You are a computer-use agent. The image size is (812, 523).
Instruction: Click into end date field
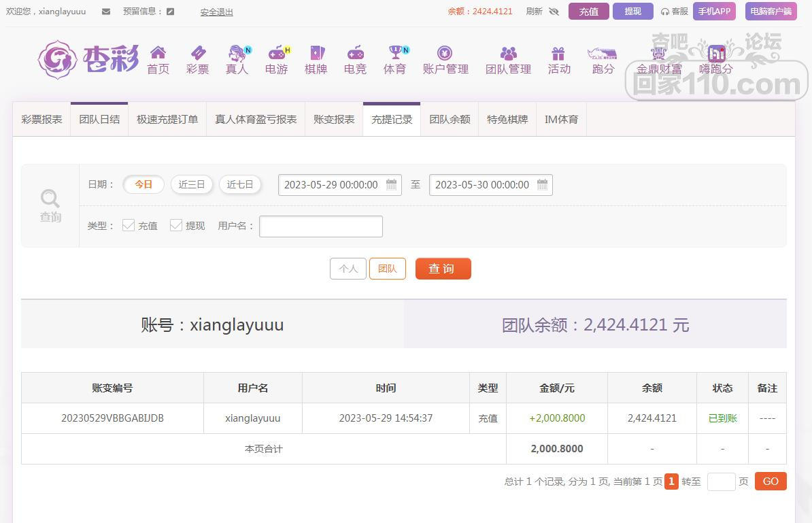click(491, 185)
